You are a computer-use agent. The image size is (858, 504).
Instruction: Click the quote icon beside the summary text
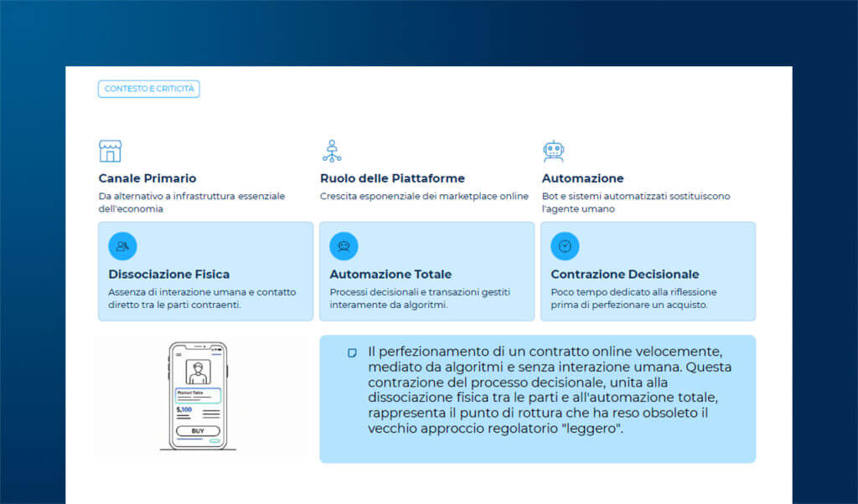pos(351,352)
